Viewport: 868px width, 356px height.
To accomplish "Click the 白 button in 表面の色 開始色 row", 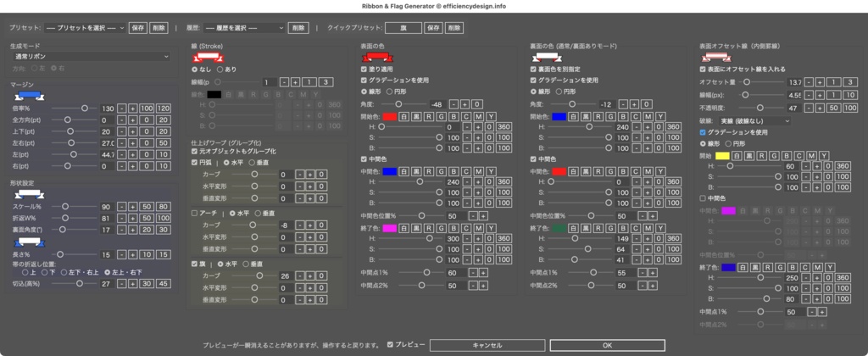I will click(404, 117).
